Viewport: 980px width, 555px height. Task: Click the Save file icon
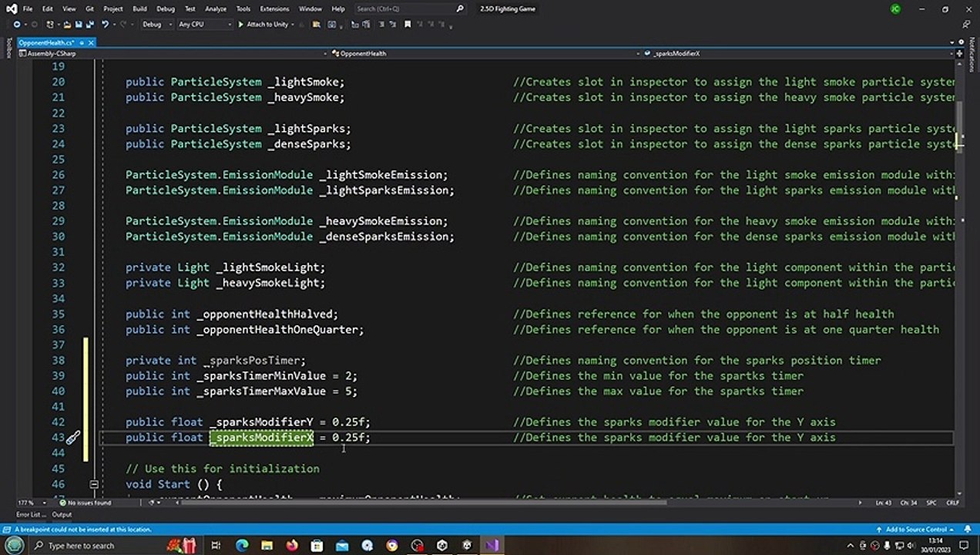tap(78, 24)
